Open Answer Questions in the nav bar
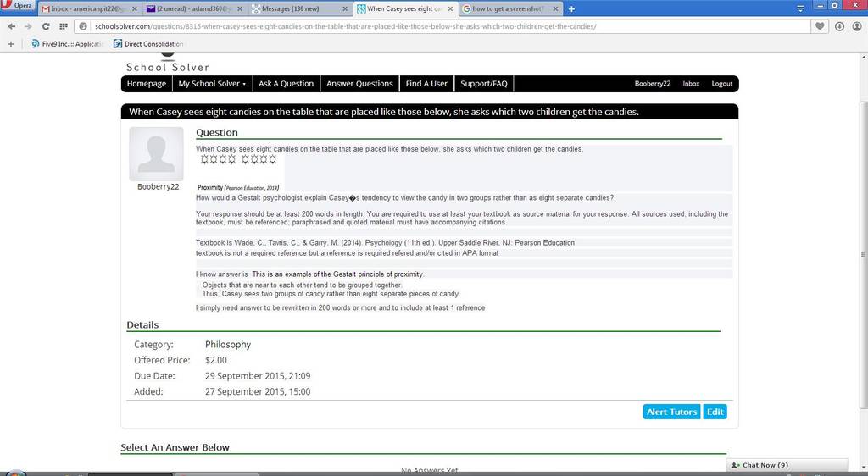 coord(359,84)
